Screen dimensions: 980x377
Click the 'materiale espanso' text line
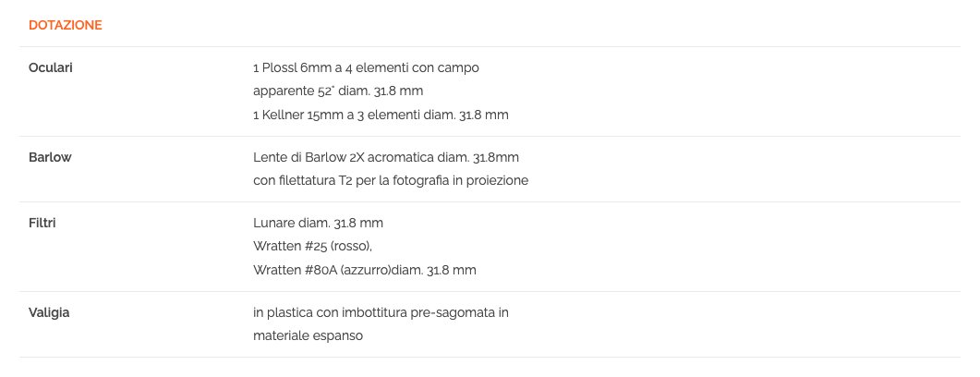[x=308, y=336]
